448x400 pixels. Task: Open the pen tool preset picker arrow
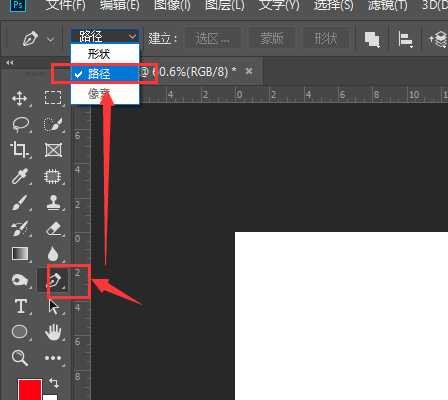point(50,39)
